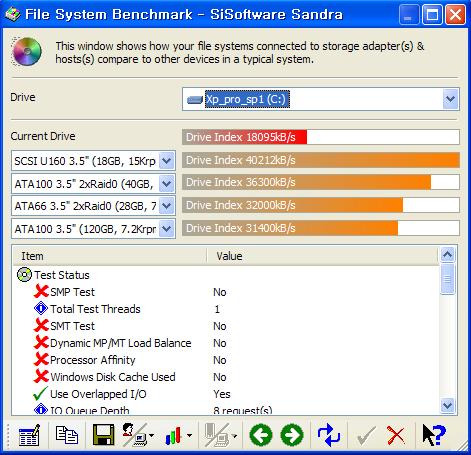This screenshot has height=455, width=471.
Task: Open the SCSI U160 3.5" reference dropdown
Action: pos(167,161)
